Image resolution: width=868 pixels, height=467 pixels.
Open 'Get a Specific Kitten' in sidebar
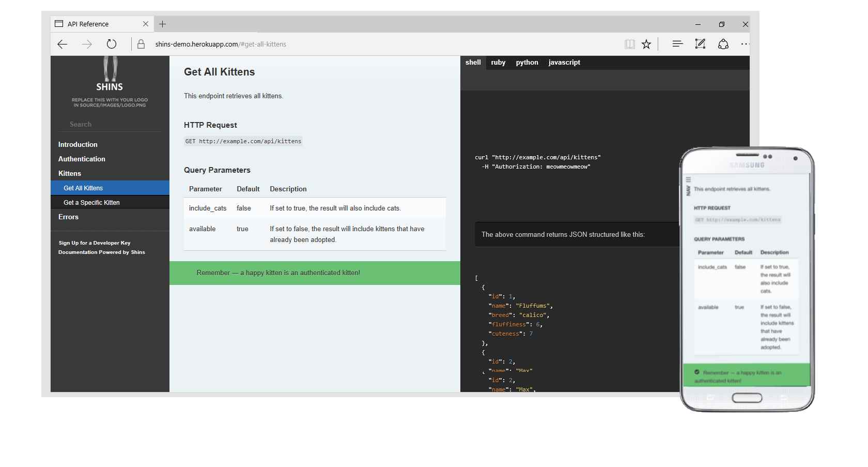click(x=91, y=203)
